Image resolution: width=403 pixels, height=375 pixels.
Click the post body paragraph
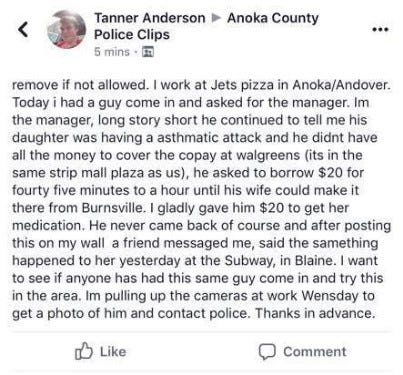201,199
